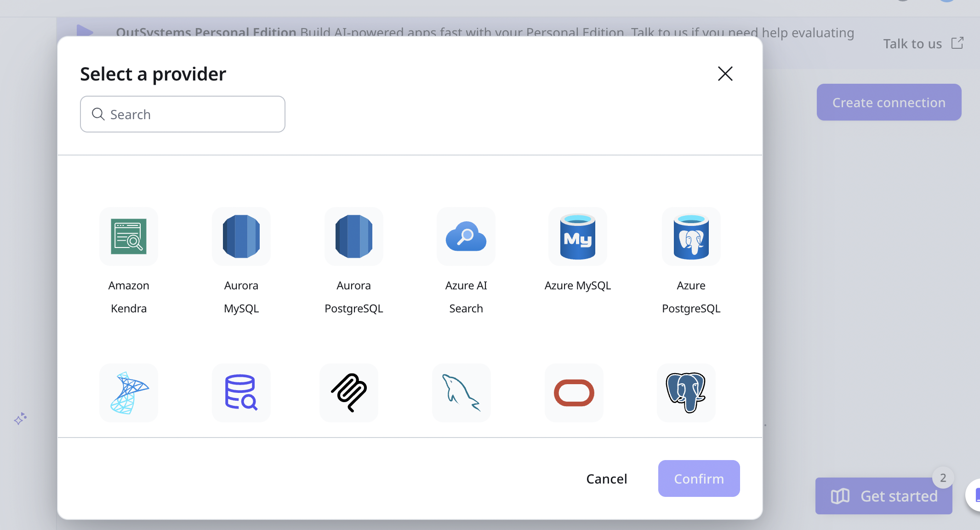
Task: Click inside the provider search field
Action: tap(182, 114)
